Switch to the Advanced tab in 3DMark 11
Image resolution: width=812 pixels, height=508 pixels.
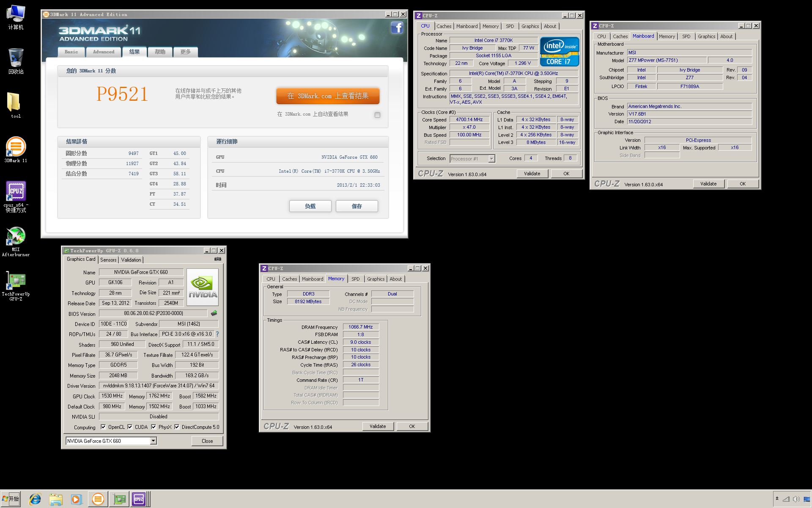104,52
